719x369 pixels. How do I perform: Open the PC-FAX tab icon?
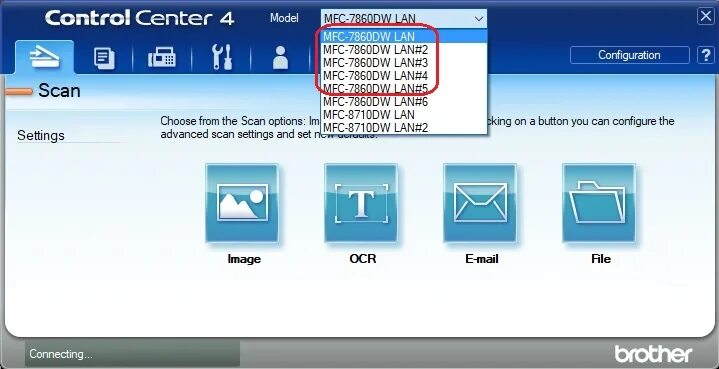[x=162, y=59]
